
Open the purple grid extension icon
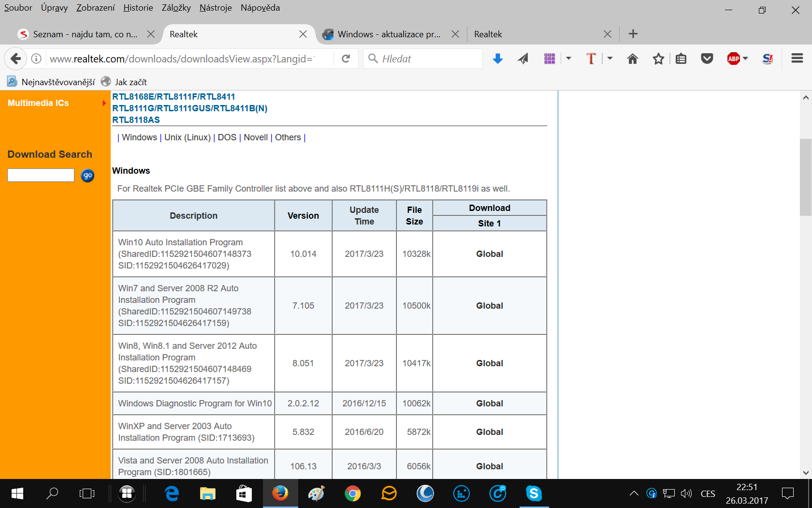coord(550,59)
